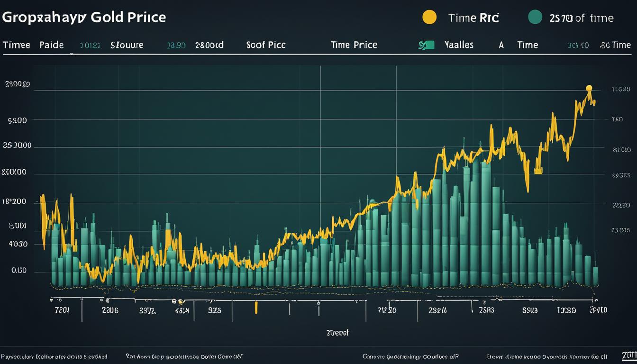
Task: Select the yellow peak dot on the gold line
Action: (589, 88)
